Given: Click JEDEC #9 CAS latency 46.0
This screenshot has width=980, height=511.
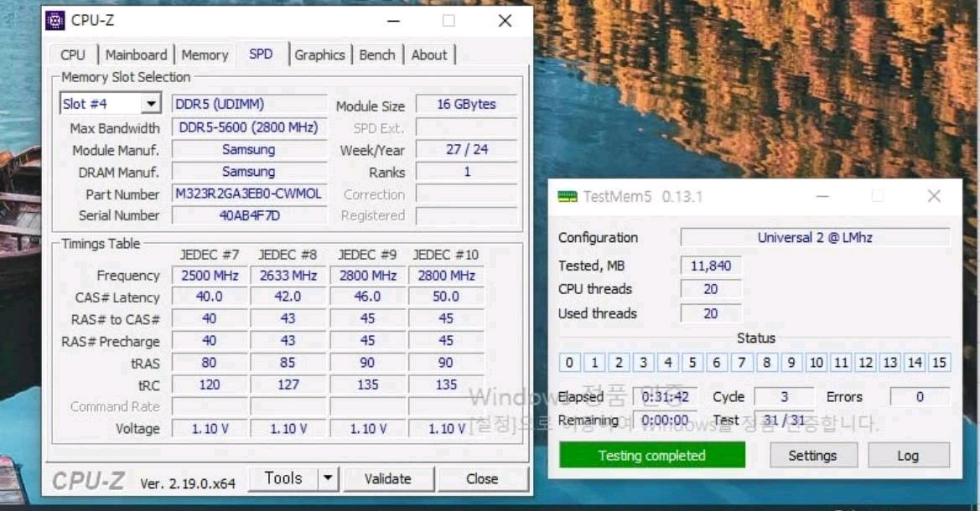Looking at the screenshot, I should 367,297.
